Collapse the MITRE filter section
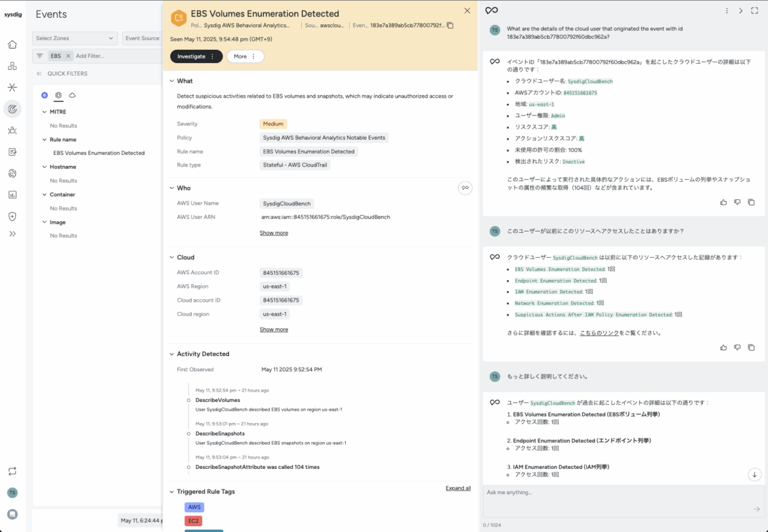 pos(45,112)
